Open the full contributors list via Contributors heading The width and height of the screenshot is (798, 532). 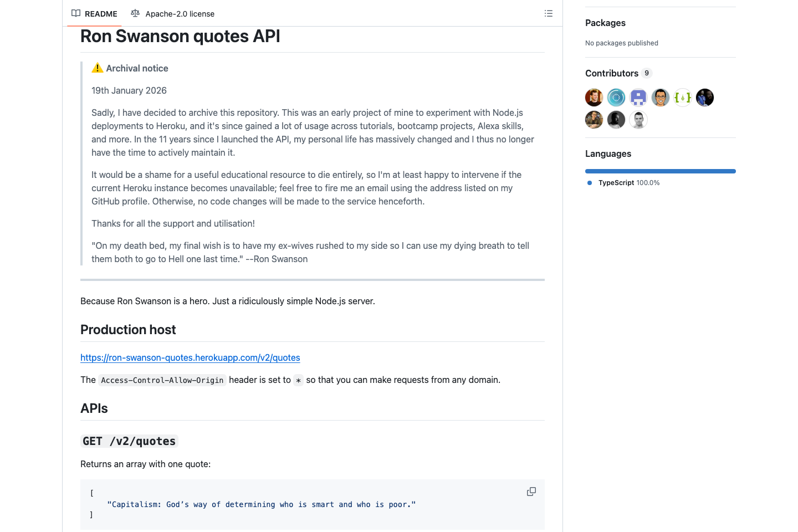[612, 73]
